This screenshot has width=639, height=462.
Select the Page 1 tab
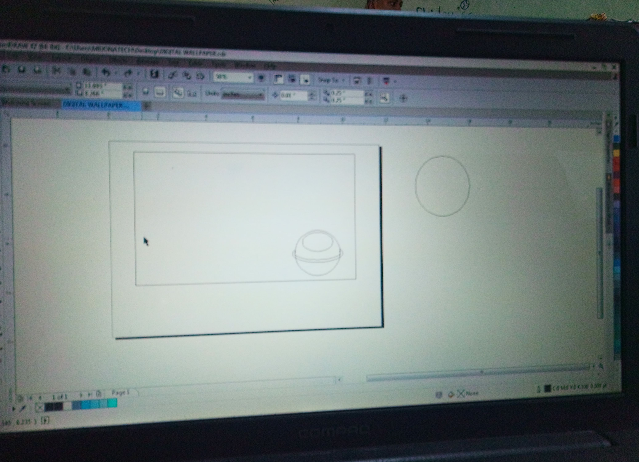click(x=121, y=393)
